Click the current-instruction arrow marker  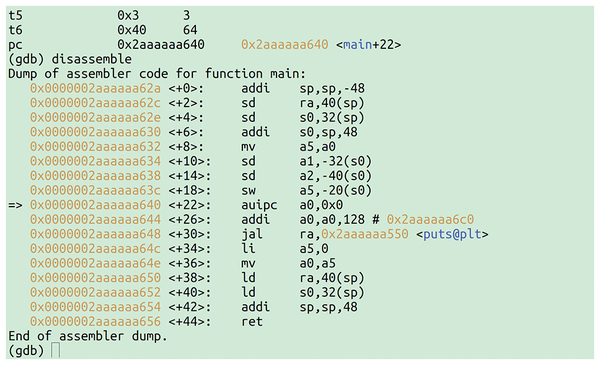pyautogui.click(x=15, y=205)
